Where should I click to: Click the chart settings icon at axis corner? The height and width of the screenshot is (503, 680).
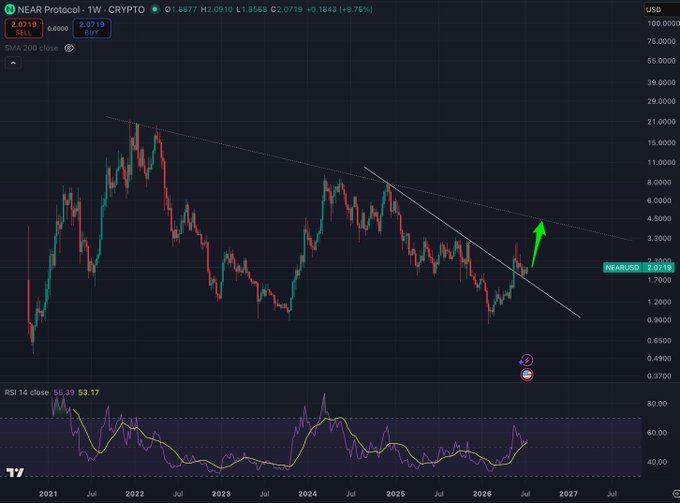(x=676, y=493)
